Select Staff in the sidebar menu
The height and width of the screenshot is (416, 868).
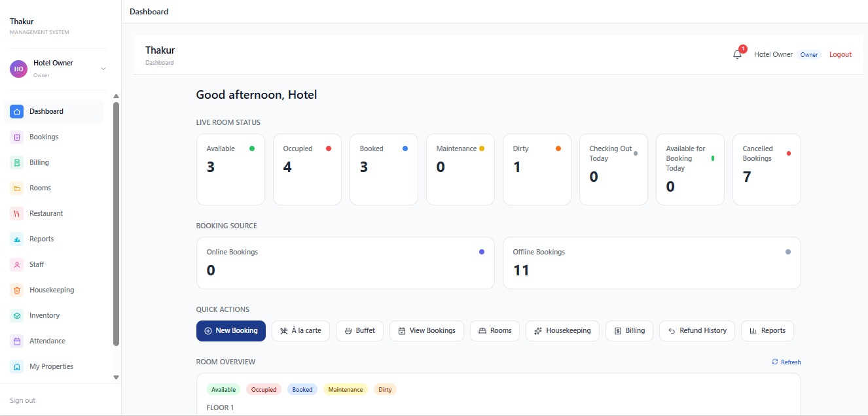(x=54, y=265)
